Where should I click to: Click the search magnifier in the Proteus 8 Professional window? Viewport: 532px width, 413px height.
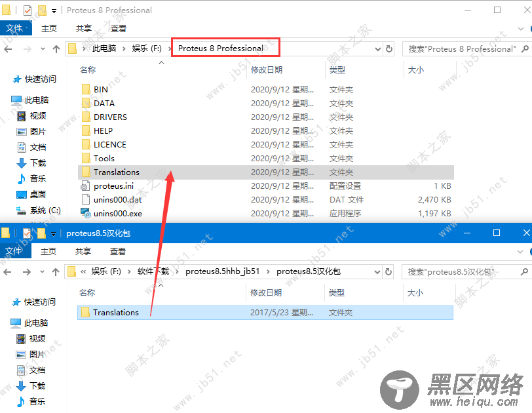click(x=525, y=49)
